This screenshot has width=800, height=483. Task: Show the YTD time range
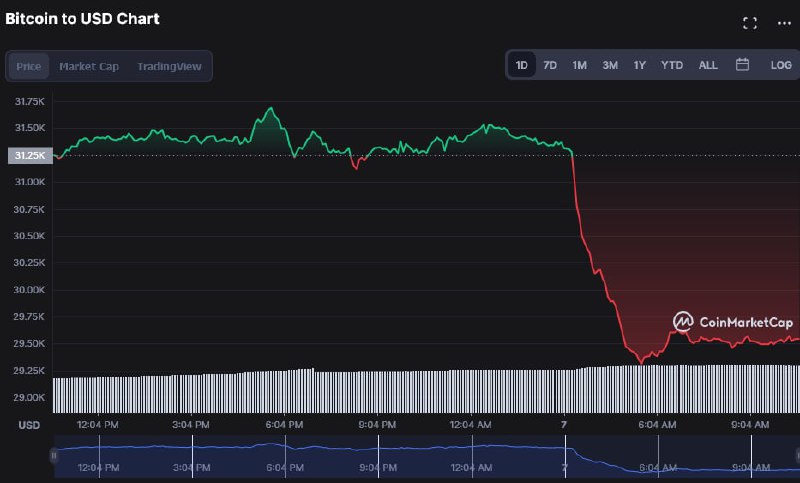click(671, 65)
